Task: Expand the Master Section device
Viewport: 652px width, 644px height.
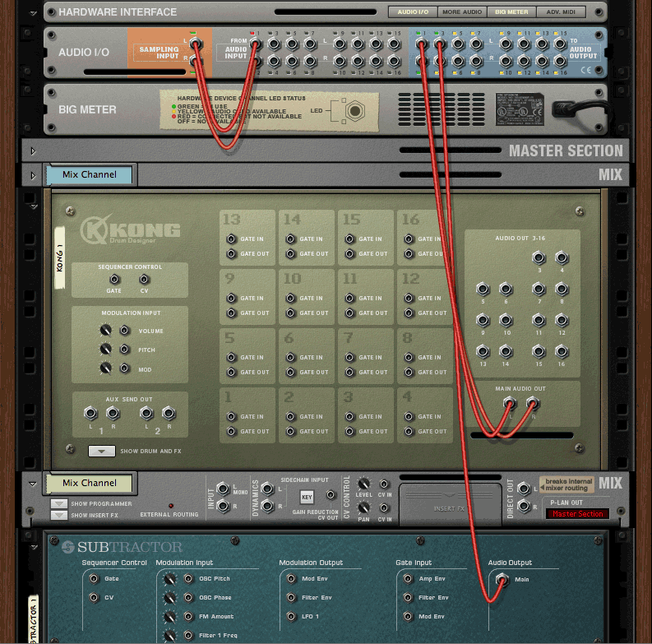Action: [x=33, y=151]
